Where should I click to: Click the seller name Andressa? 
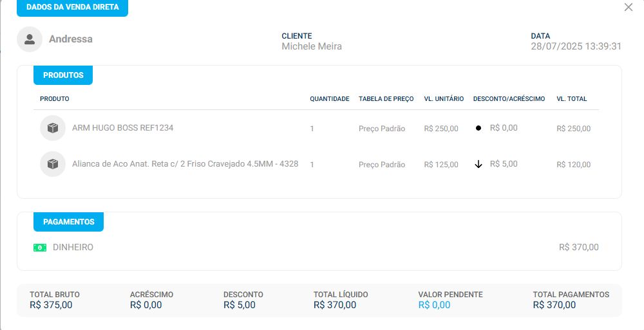[71, 39]
